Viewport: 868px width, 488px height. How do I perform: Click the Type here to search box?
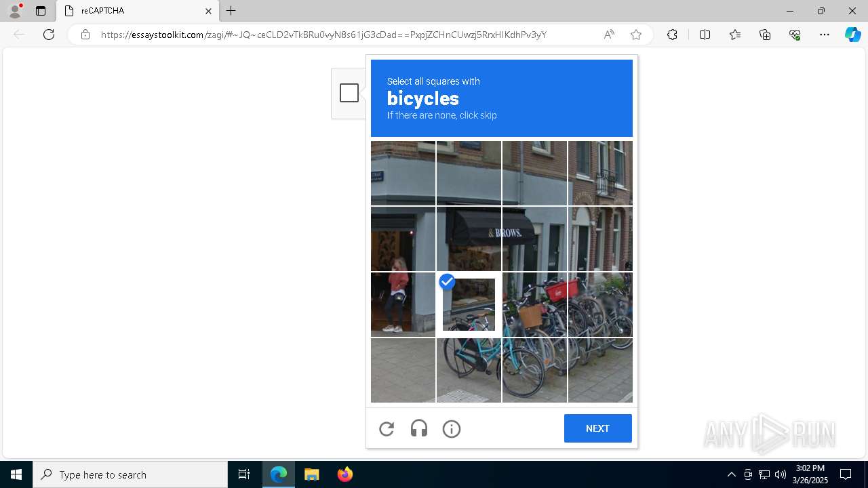pyautogui.click(x=130, y=474)
